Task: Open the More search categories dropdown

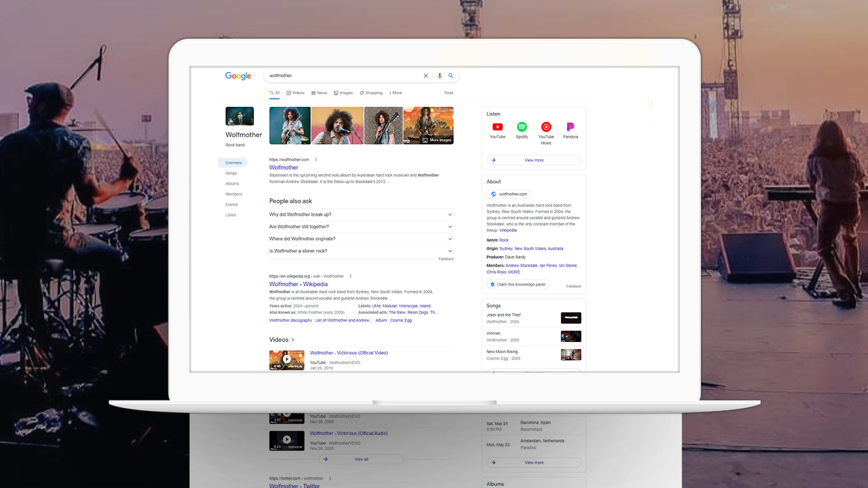Action: (395, 93)
